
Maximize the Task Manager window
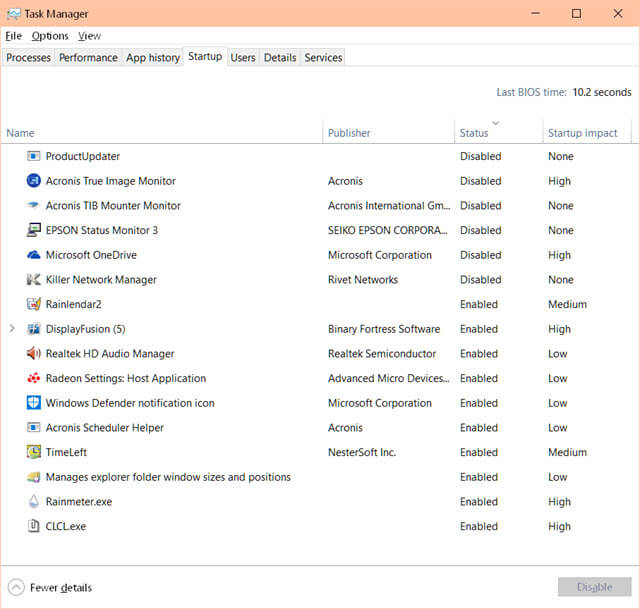click(x=576, y=13)
